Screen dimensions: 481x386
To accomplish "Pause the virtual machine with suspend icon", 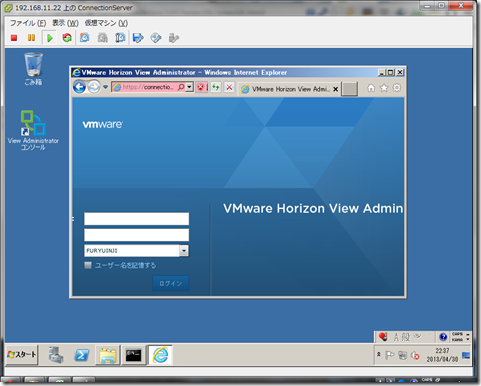I will tap(31, 38).
